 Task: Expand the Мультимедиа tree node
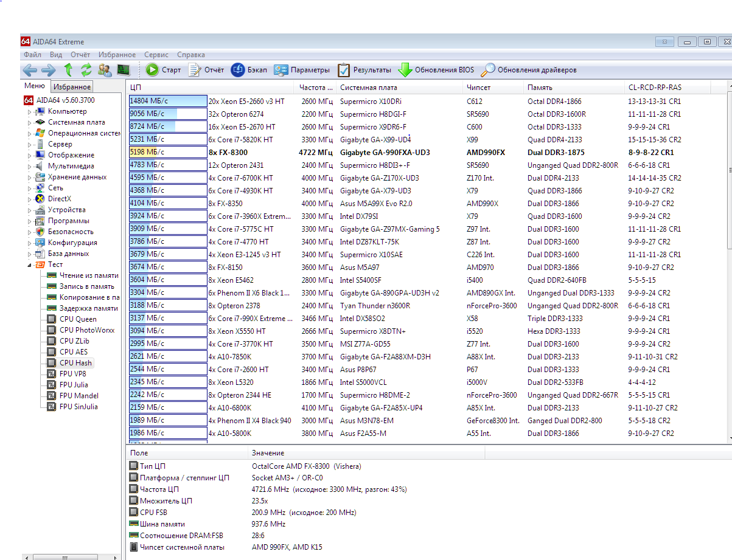29,167
